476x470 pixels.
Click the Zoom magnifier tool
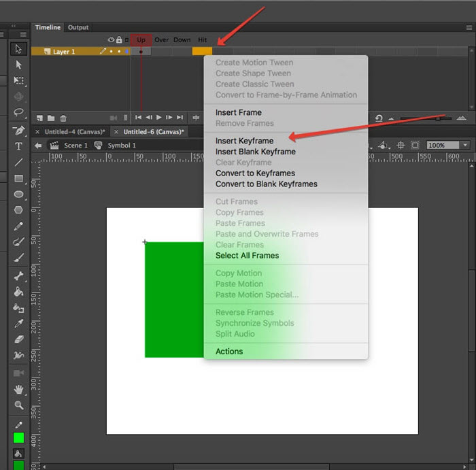coord(18,405)
